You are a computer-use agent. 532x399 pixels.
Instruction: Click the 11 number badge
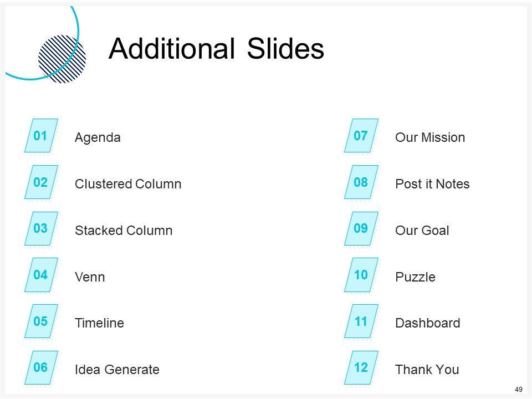pyautogui.click(x=361, y=321)
